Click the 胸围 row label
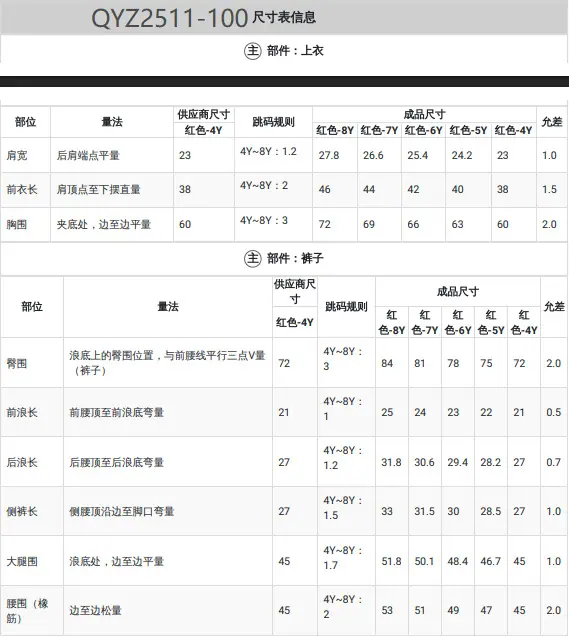Viewport: 569px width, 637px height. tap(17, 224)
